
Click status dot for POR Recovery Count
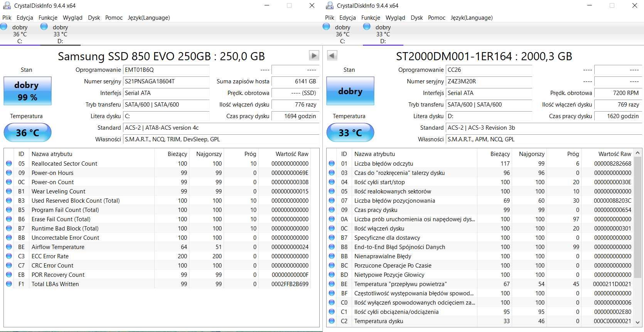click(x=9, y=274)
